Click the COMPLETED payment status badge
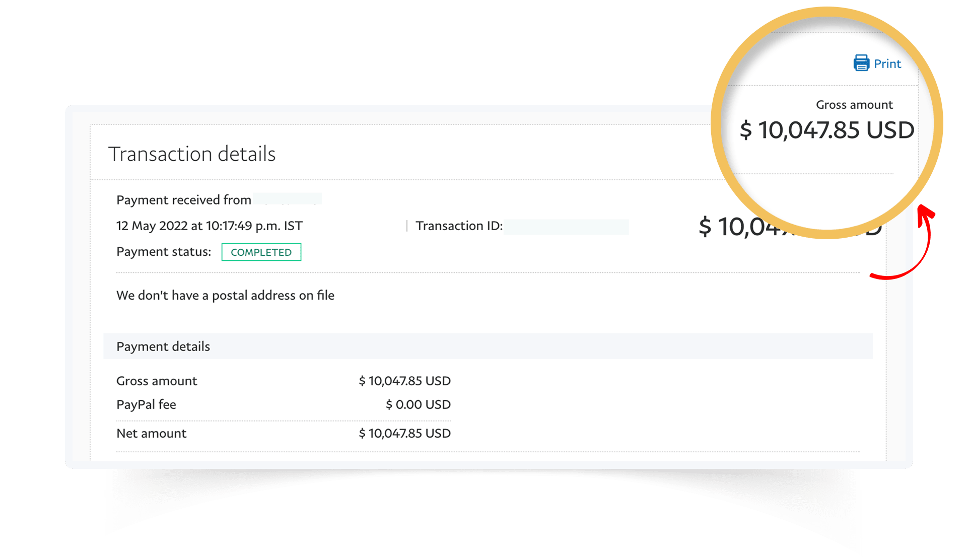Viewport: 967px width, 560px height. tap(261, 252)
